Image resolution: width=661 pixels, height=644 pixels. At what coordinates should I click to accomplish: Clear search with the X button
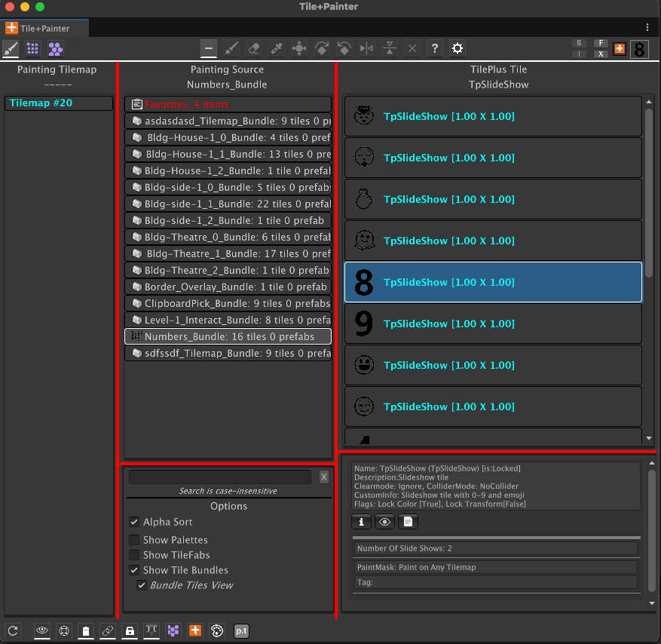pos(324,477)
